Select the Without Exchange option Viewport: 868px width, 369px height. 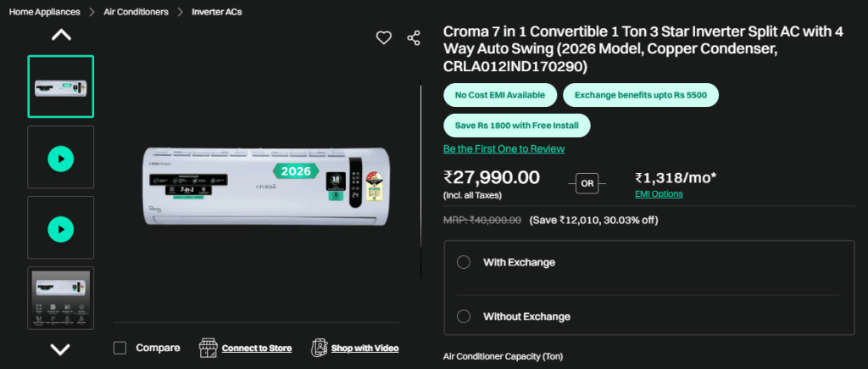[464, 316]
